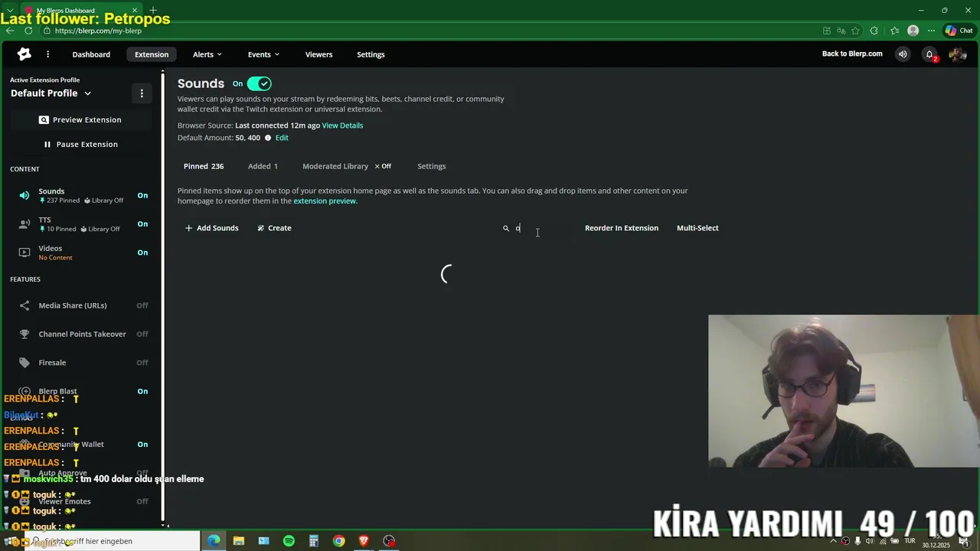
Task: Click Add Sounds button
Action: tap(211, 228)
